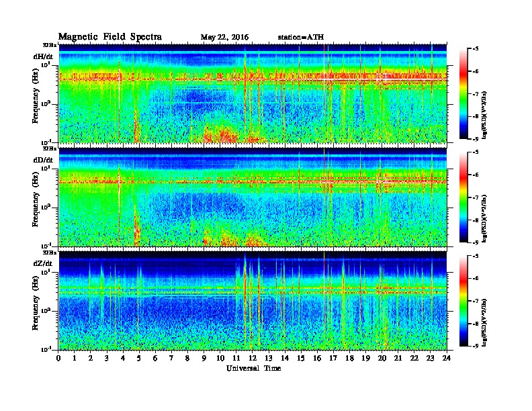Click the hour 17 tick label on time axis

pyautogui.click(x=334, y=358)
